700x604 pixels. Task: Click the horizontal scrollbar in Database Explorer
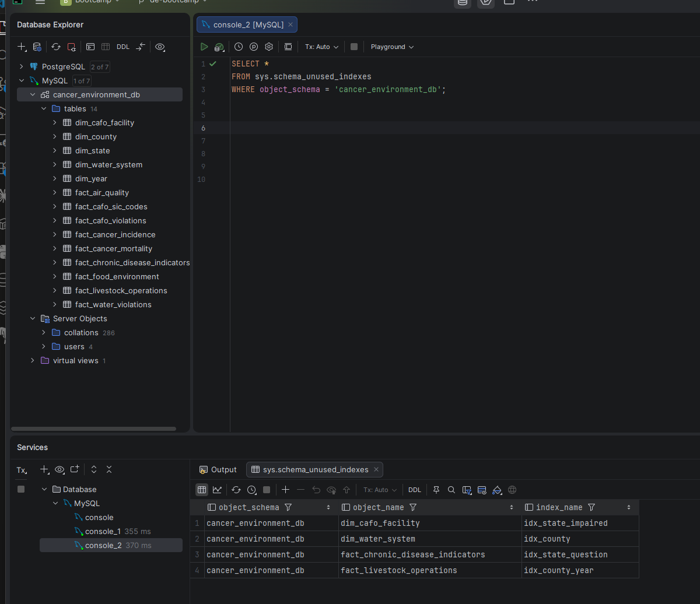pos(94,429)
